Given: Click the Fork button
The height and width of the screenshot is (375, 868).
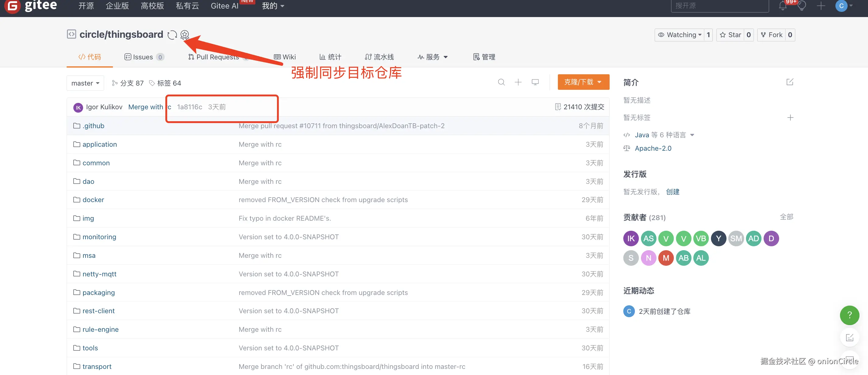Looking at the screenshot, I should tap(771, 35).
